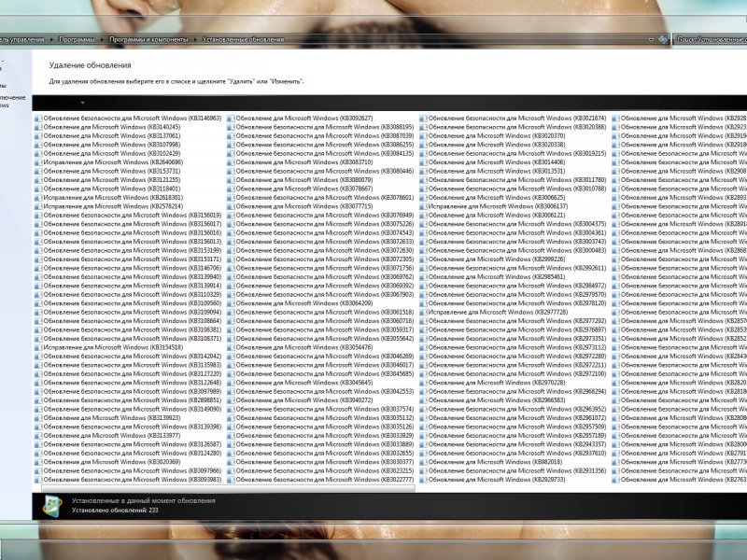Select the icon of update KB2999226
747x560 pixels.
pos(423,259)
